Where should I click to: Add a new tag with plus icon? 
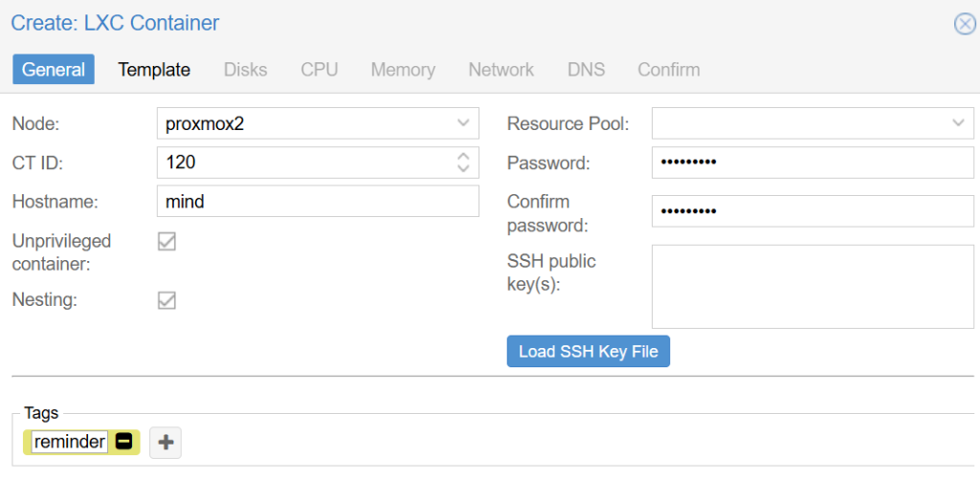[x=166, y=443]
